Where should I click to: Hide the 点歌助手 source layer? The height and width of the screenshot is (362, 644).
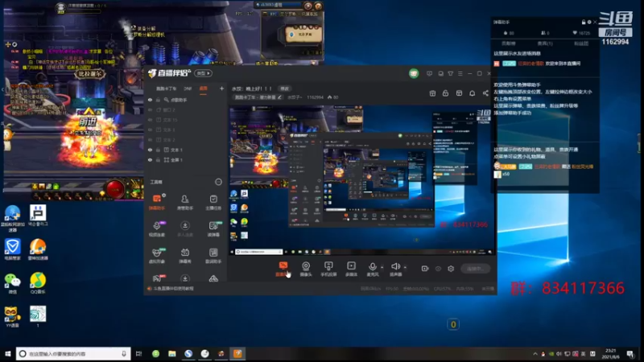(x=150, y=100)
